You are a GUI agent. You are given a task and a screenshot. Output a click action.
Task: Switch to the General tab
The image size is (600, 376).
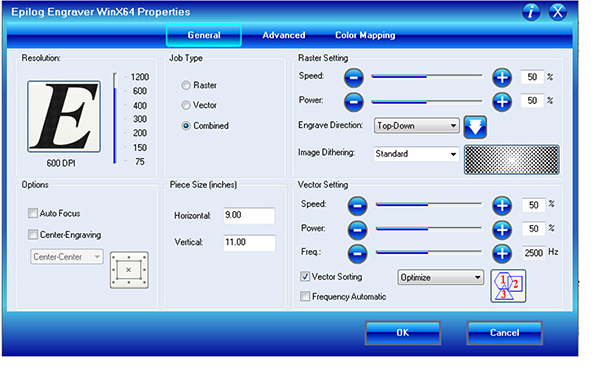pos(204,35)
